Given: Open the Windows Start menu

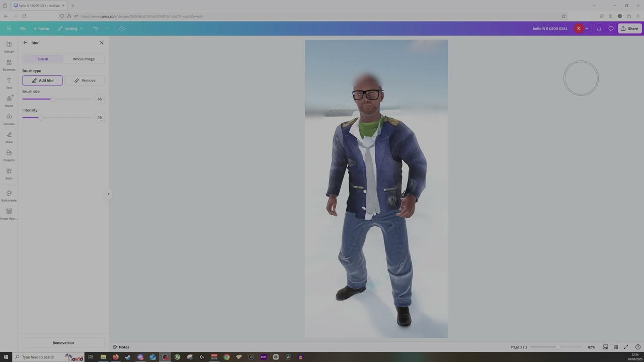Looking at the screenshot, I should point(6,357).
